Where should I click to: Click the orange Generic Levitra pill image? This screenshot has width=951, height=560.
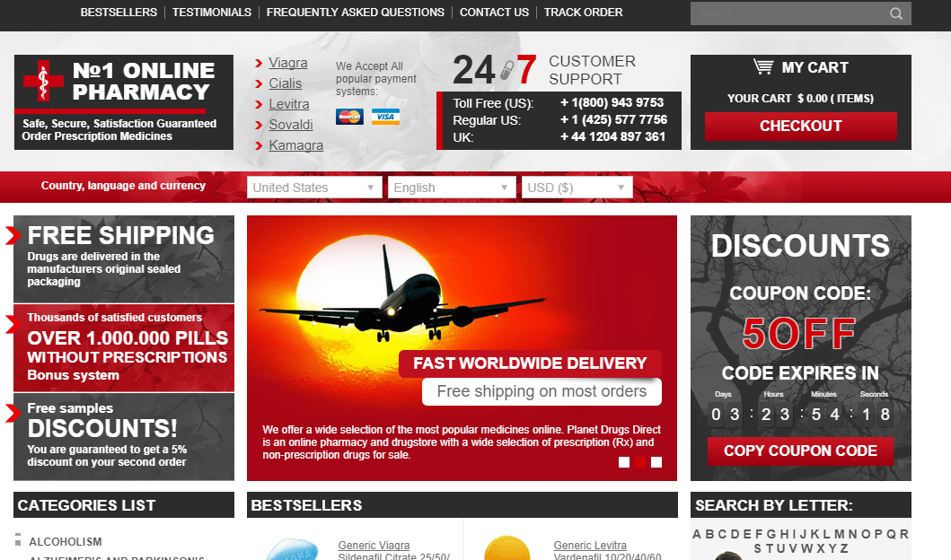coord(507,547)
